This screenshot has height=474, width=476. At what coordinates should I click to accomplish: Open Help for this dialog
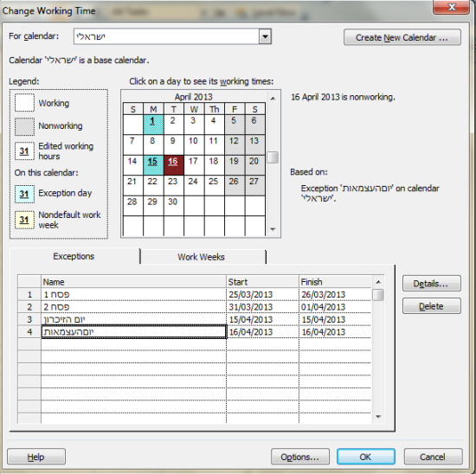pos(36,457)
